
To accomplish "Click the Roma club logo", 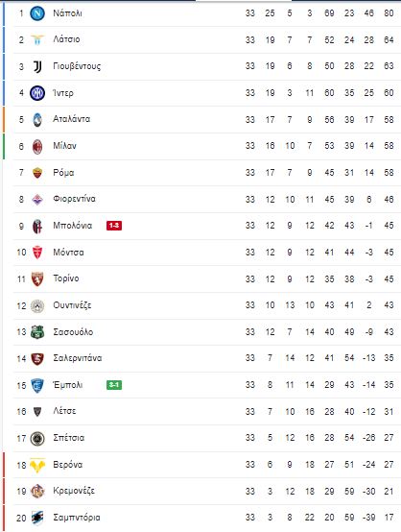I will [37, 173].
